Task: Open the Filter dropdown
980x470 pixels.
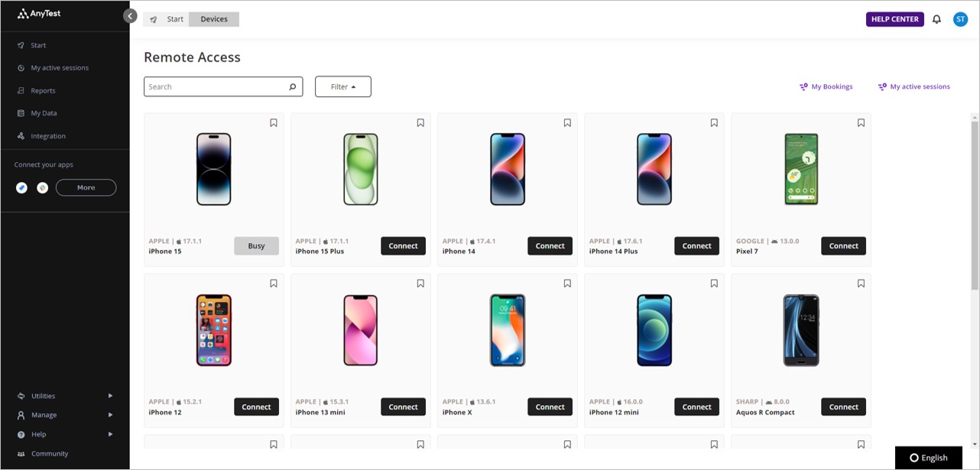Action: point(343,87)
